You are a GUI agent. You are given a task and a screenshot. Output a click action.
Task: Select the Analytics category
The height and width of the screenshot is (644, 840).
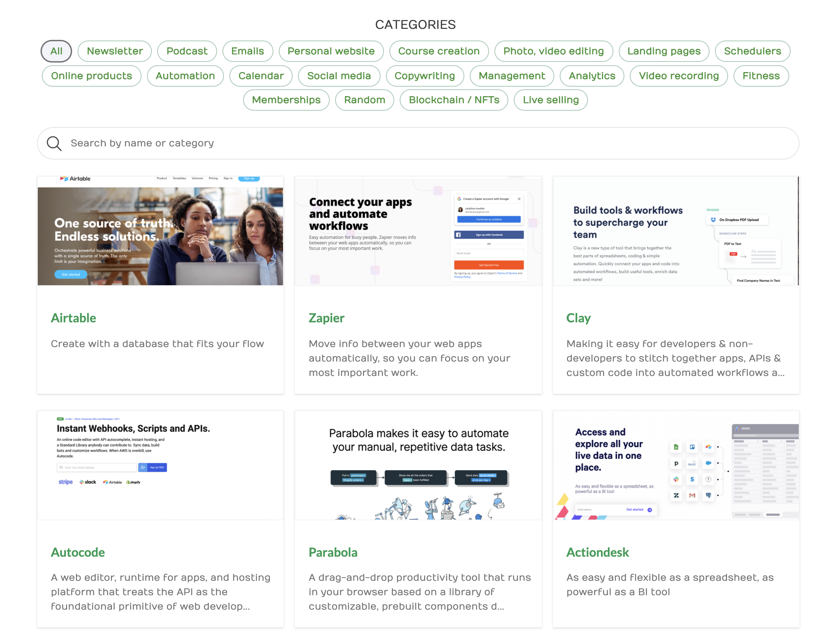(592, 76)
